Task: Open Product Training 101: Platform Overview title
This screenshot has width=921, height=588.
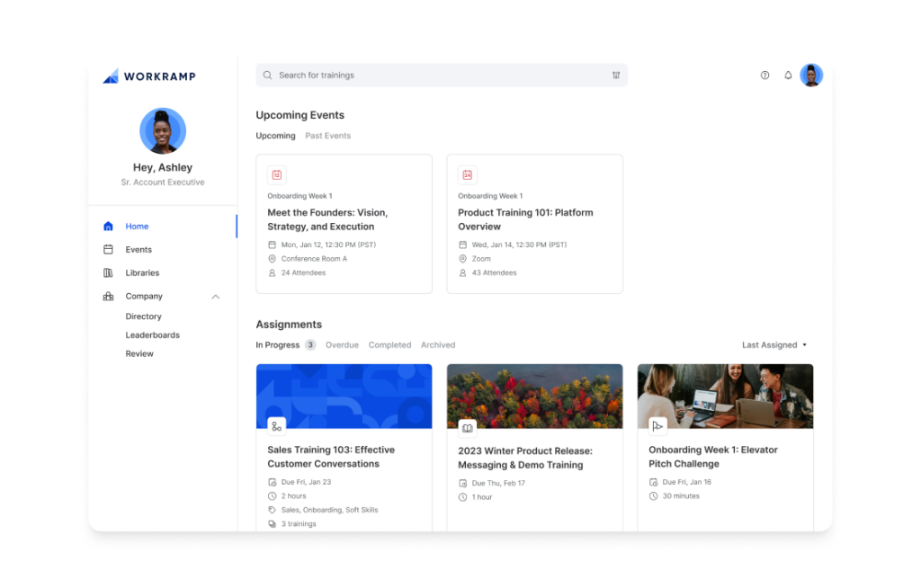Action: pyautogui.click(x=525, y=219)
